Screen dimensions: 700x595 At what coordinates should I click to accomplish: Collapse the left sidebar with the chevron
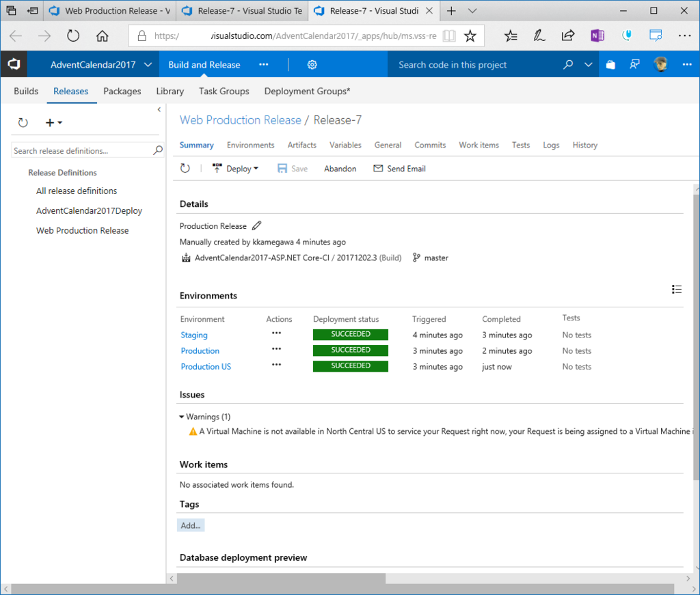[159, 109]
